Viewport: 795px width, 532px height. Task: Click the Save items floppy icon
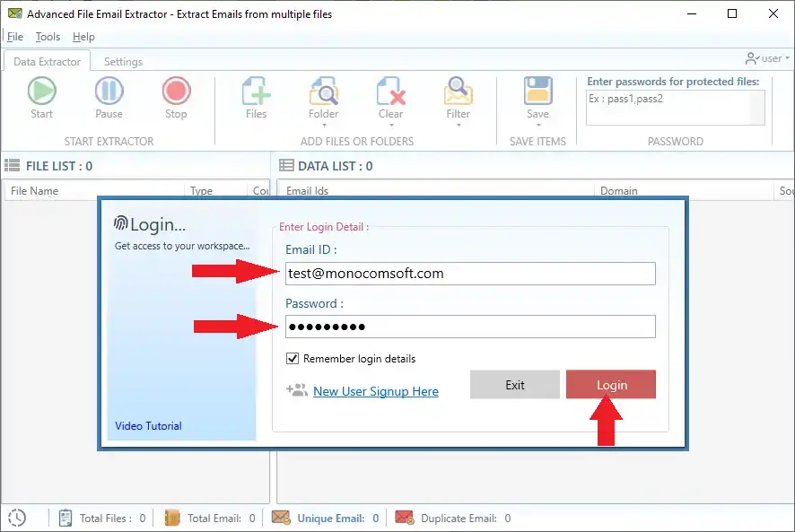[538, 91]
